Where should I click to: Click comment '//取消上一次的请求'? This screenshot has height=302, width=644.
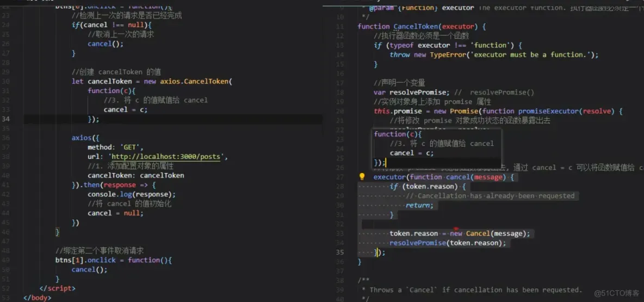(121, 34)
